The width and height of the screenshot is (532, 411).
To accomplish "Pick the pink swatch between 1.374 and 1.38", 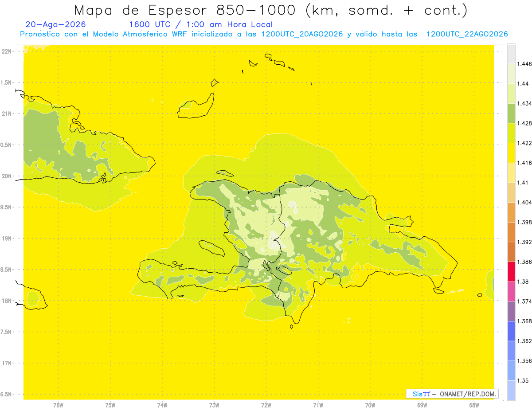I will tap(511, 291).
